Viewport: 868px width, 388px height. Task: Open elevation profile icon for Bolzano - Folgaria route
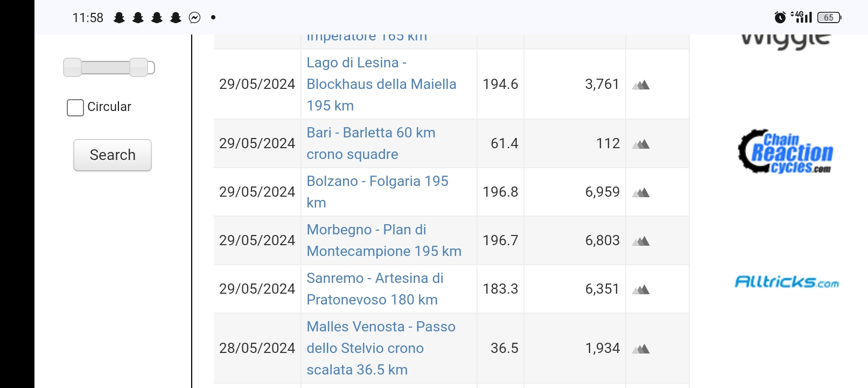[x=641, y=192]
